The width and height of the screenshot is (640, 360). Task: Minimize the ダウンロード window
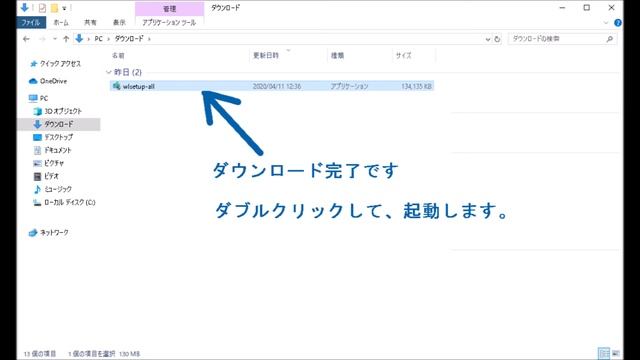(562, 8)
